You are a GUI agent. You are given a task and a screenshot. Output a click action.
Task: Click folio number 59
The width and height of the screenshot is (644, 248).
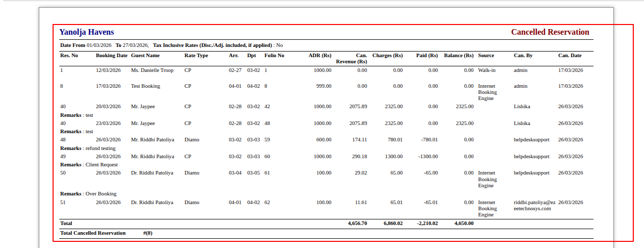coord(267,140)
